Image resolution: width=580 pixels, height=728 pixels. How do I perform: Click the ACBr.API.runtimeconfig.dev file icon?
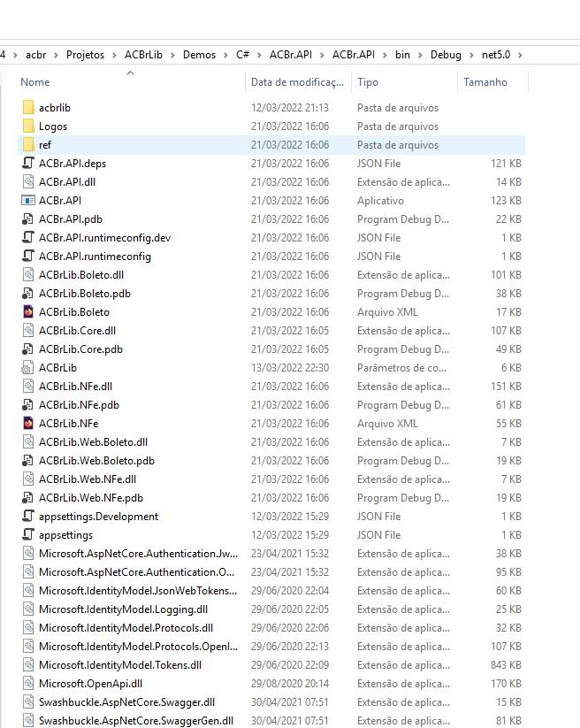(28, 238)
